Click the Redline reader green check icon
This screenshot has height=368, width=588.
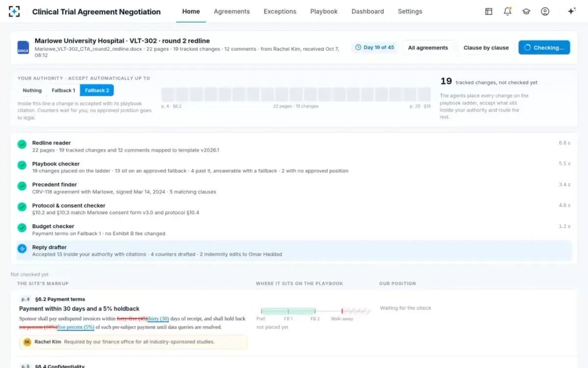[x=22, y=144]
